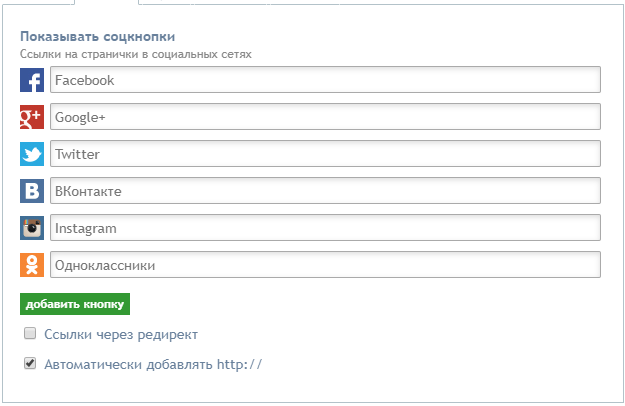Click the Автоматически добавлять http:// label text
Screen dimensions: 625x406
click(153, 364)
